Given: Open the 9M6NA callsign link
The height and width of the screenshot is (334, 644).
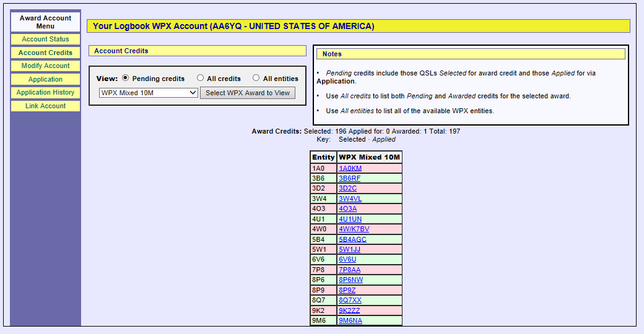Looking at the screenshot, I should click(x=350, y=320).
